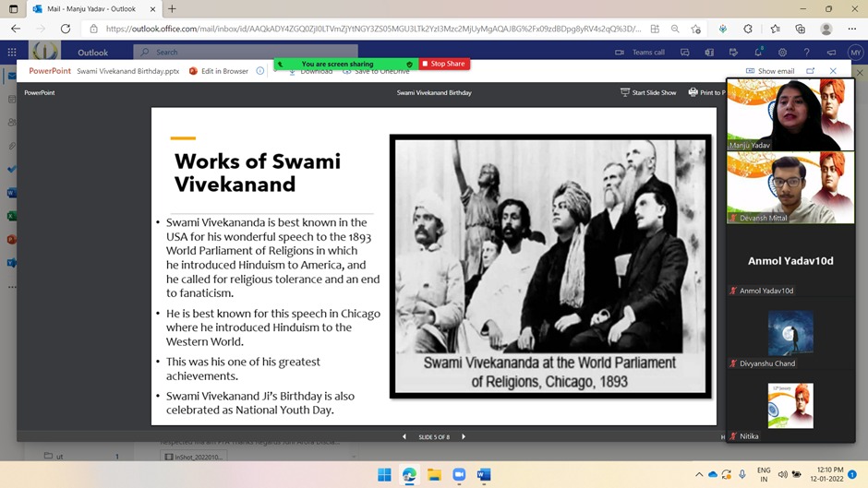The width and height of the screenshot is (868, 488).
Task: Open the Outlook help question mark
Action: coord(806,53)
